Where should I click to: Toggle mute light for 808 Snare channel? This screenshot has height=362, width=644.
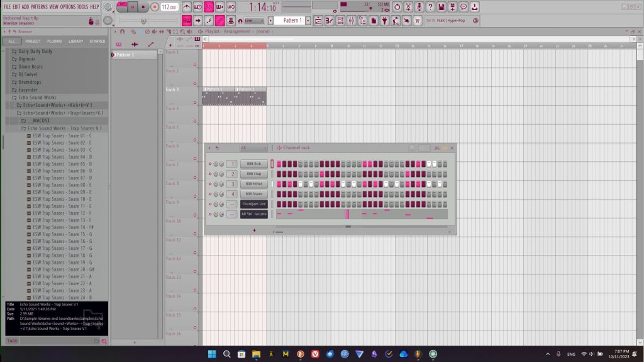pyautogui.click(x=210, y=194)
